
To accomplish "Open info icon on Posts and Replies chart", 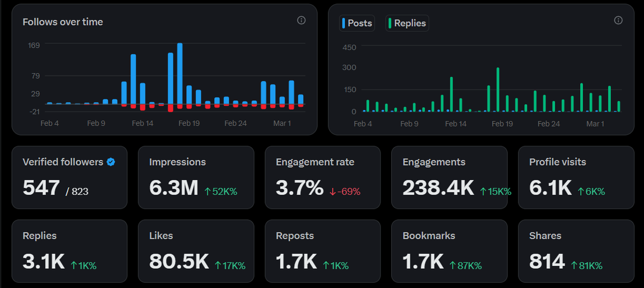I will pyautogui.click(x=618, y=20).
